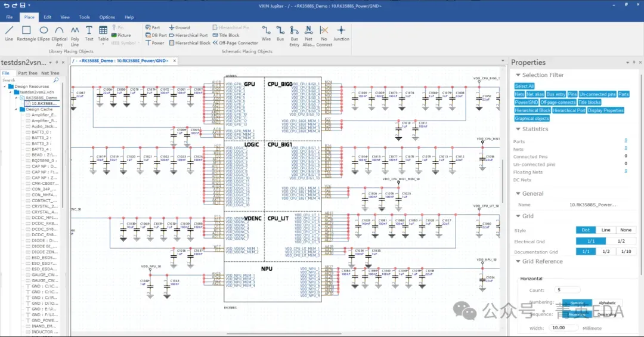Click the Width value field 10.00

pyautogui.click(x=563, y=327)
